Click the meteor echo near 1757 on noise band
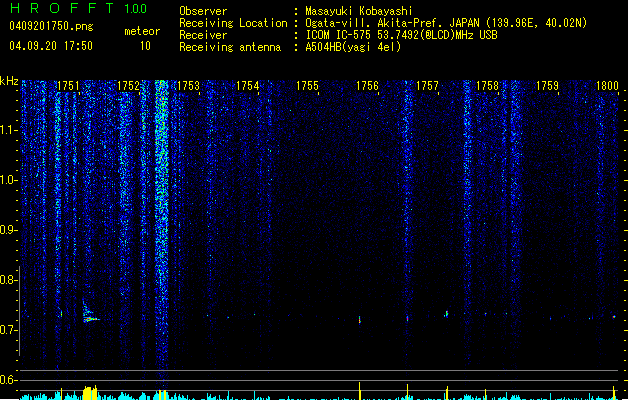The height and width of the screenshot is (400, 629). coord(408,319)
